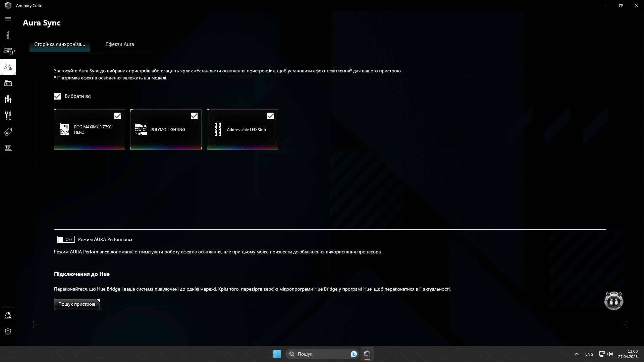
Task: Click the 'Вибрати всі' label text
Action: (x=78, y=96)
